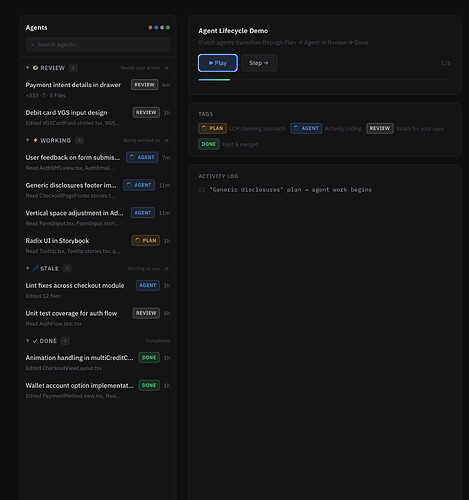Click the AGENT tag in Tags legend
Viewport: 469px width, 500px height.
point(306,128)
